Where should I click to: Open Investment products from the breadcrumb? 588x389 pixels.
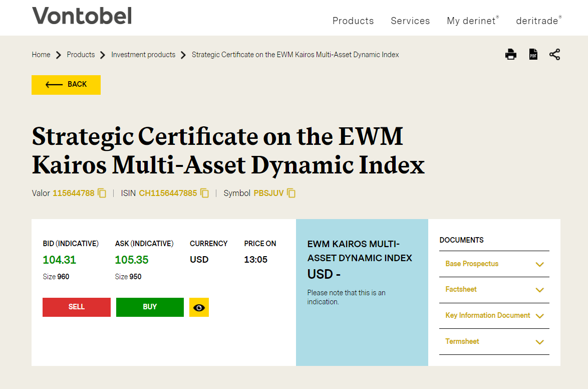tap(143, 54)
